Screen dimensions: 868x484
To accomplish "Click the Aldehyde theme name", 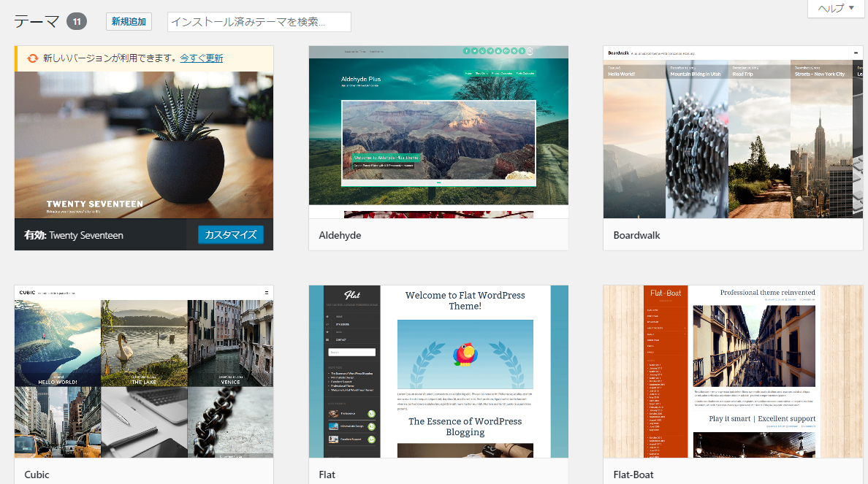I will 340,235.
